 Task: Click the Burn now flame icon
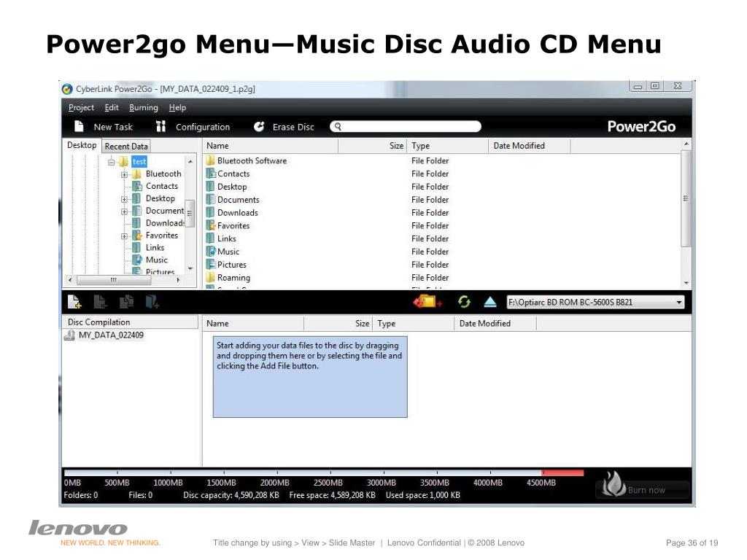pyautogui.click(x=614, y=483)
